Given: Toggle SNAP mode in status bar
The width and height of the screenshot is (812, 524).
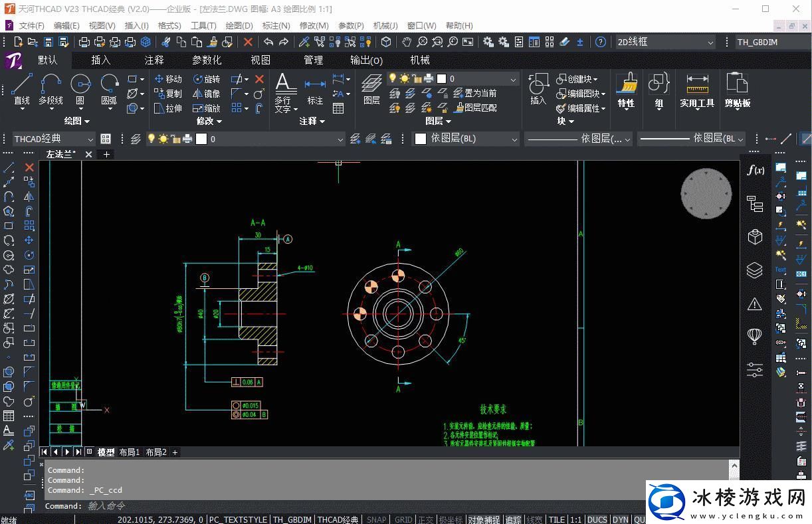Looking at the screenshot, I should (x=376, y=519).
